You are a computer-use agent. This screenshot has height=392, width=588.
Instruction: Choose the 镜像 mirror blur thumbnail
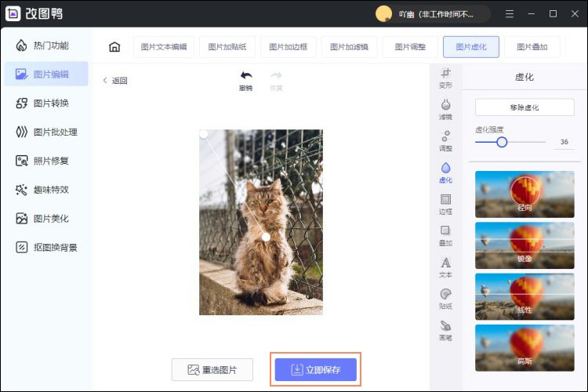pos(524,245)
